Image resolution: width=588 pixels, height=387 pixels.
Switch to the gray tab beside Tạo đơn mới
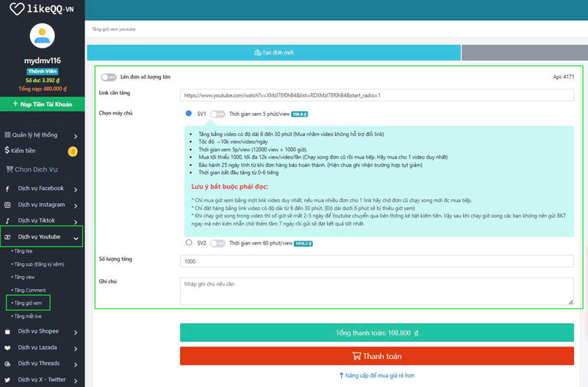525,52
